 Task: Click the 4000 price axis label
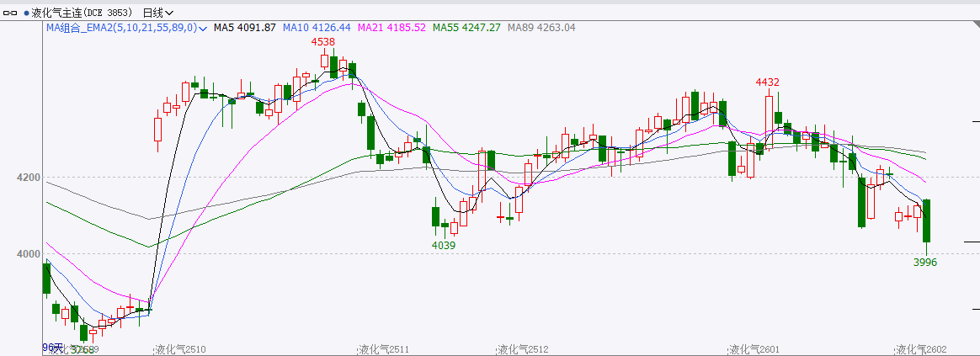(27, 253)
